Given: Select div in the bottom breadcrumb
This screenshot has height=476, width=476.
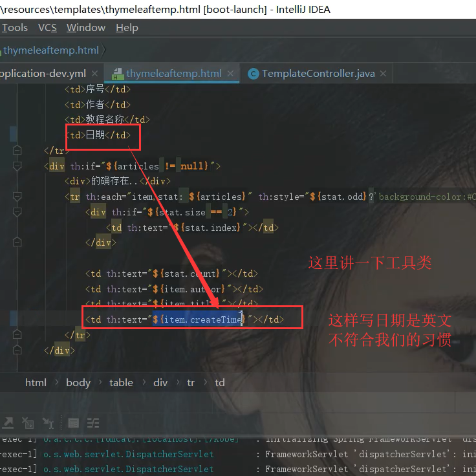Looking at the screenshot, I should point(160,382).
